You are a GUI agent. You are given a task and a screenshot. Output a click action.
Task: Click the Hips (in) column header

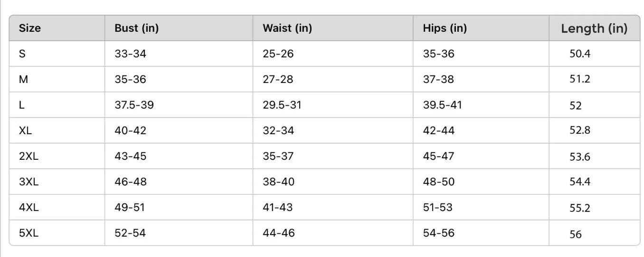(445, 28)
